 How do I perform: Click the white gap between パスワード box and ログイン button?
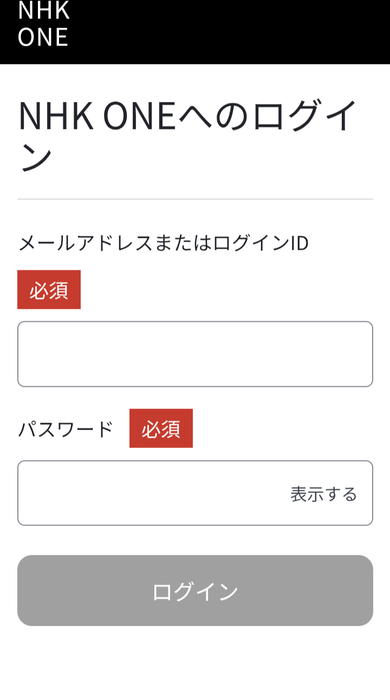[x=195, y=540]
